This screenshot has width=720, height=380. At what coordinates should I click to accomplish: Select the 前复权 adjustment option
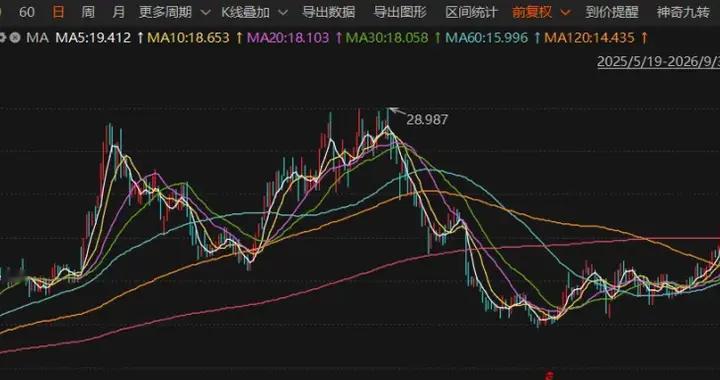pyautogui.click(x=532, y=12)
